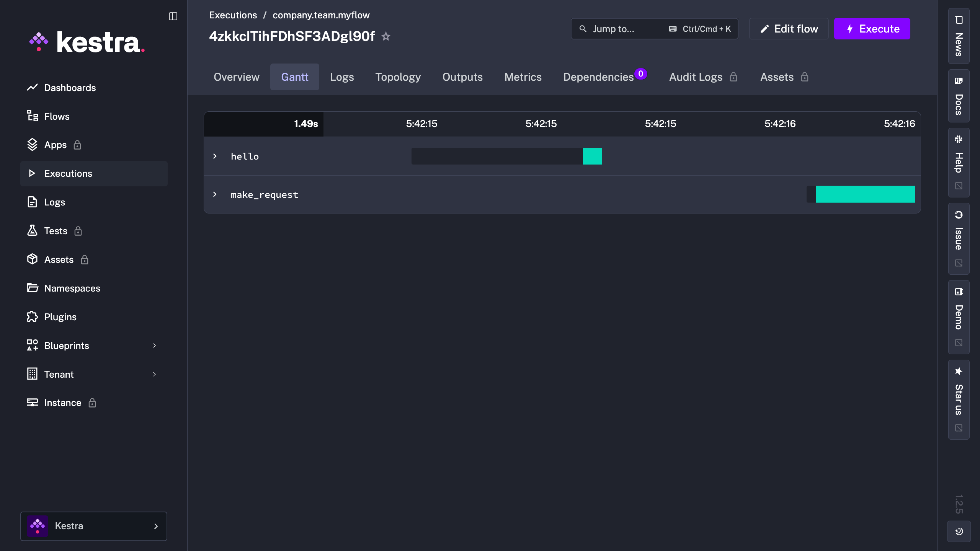Collapse the left sidebar panel
This screenshot has height=551, width=980.
[173, 16]
